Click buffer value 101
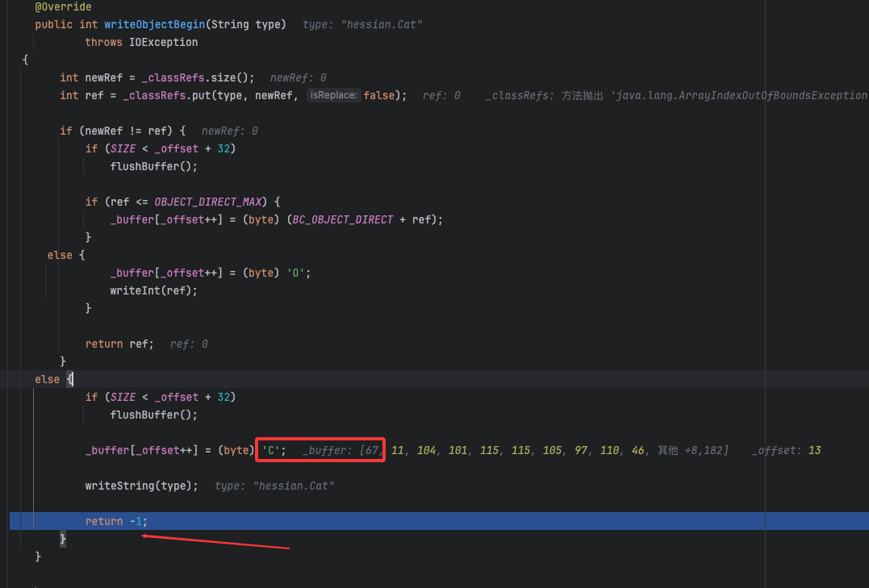869x588 pixels. (457, 450)
